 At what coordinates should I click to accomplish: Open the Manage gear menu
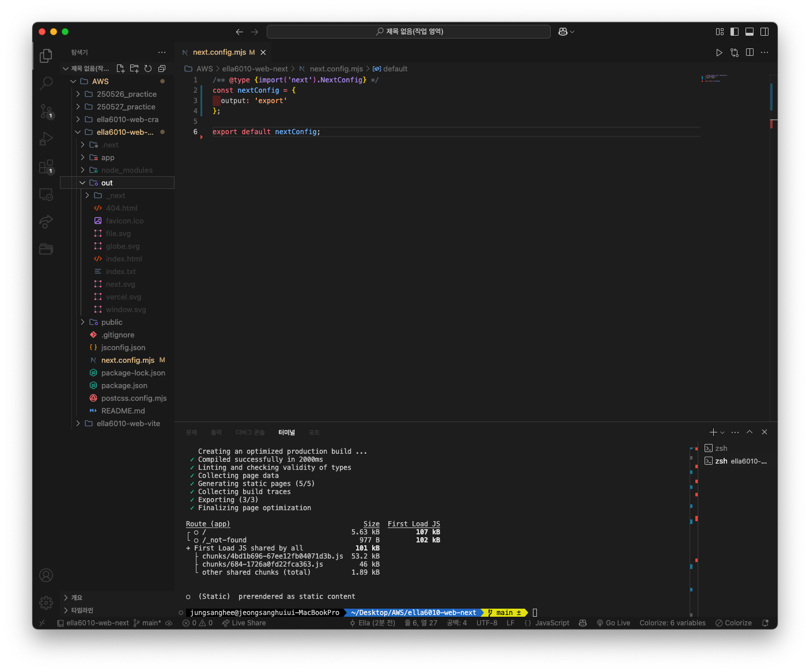(x=46, y=602)
